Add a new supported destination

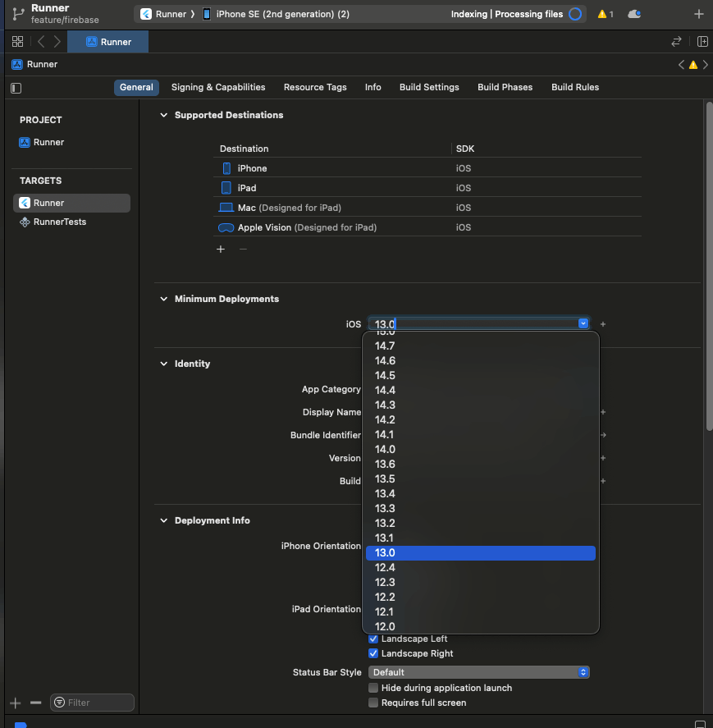(221, 250)
